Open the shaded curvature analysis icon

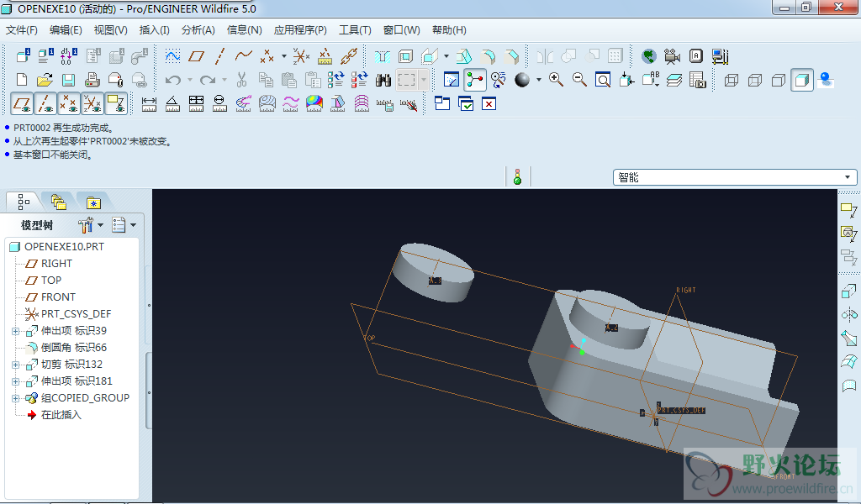click(x=314, y=103)
